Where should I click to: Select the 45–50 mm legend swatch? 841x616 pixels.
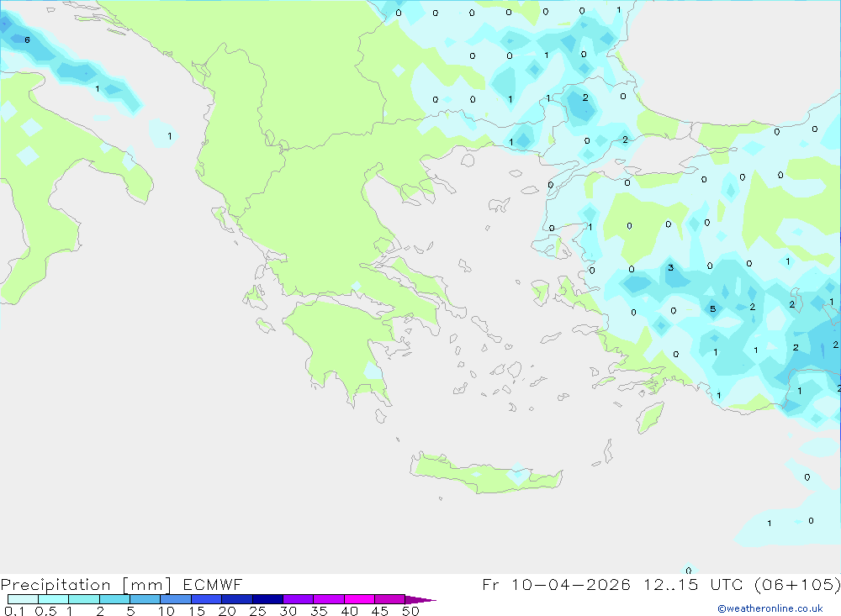(x=390, y=599)
